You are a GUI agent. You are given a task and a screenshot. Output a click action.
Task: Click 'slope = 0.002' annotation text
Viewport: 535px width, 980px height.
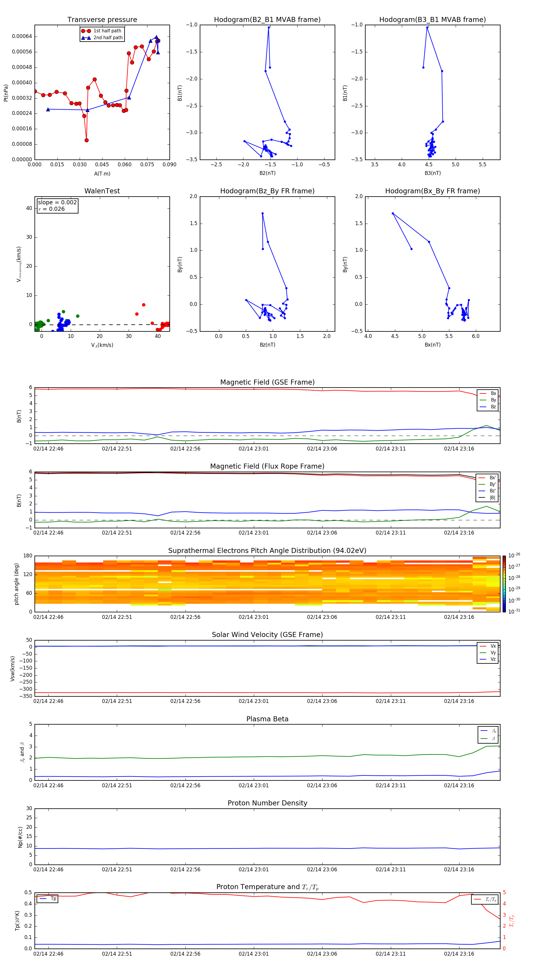pyautogui.click(x=57, y=203)
